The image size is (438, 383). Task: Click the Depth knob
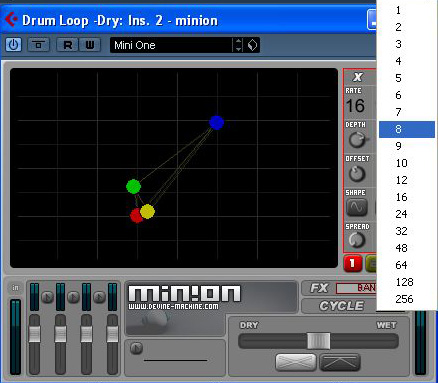[357, 140]
